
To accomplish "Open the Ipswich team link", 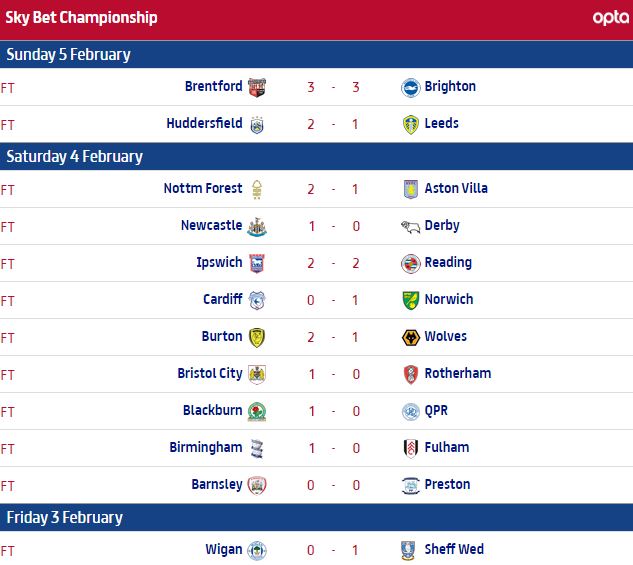I will coord(219,263).
